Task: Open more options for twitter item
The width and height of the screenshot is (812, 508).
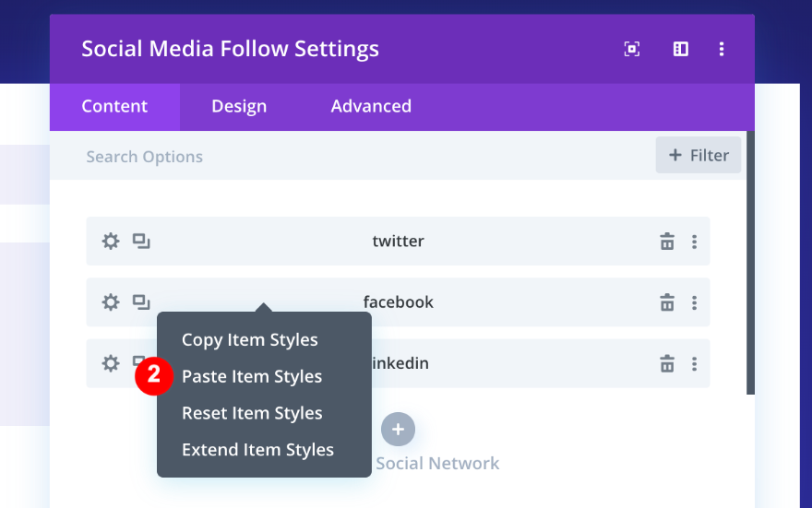Action: coord(695,242)
